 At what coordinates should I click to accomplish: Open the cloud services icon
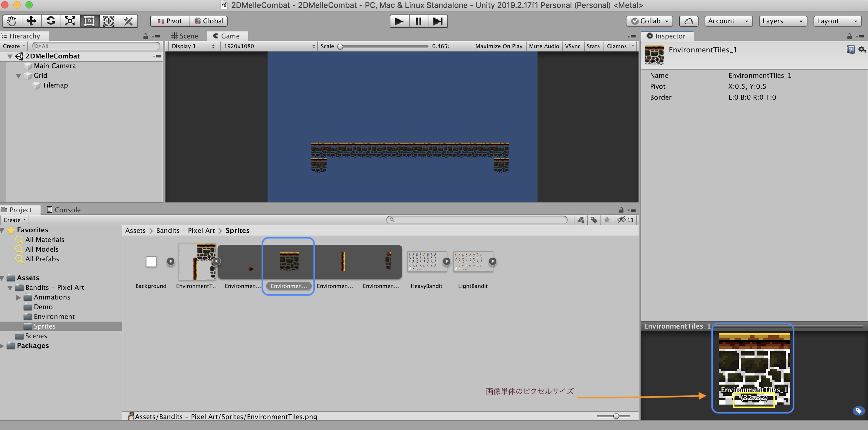tap(689, 21)
